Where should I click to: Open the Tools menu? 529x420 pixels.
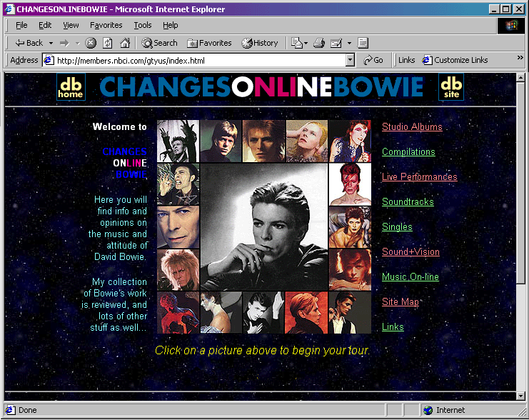(143, 25)
